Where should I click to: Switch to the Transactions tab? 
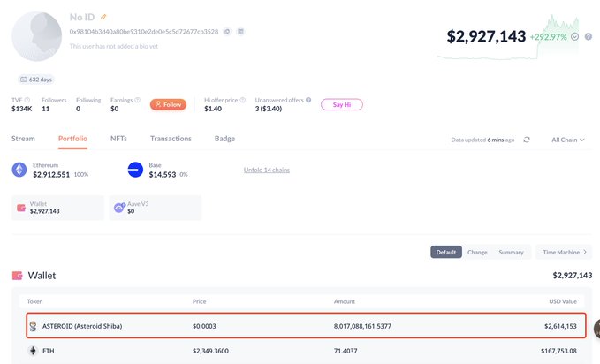pyautogui.click(x=171, y=139)
